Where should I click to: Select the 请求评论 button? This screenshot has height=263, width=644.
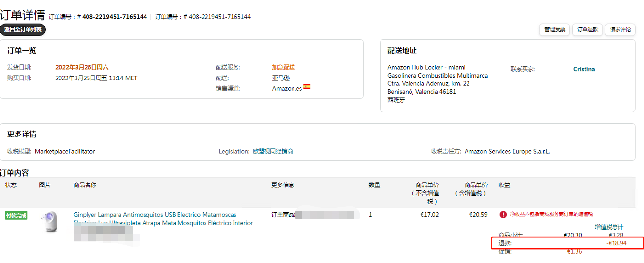point(620,29)
